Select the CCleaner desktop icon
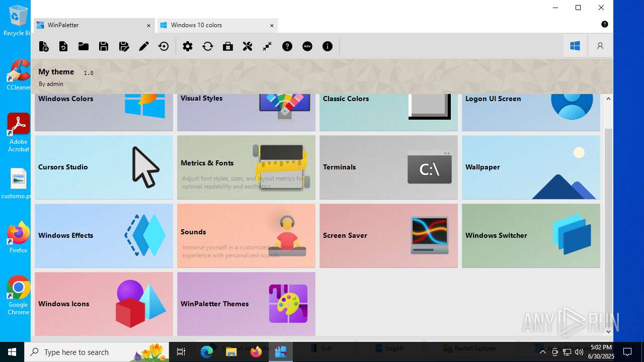Screen dimensions: 644x362 [19, 74]
